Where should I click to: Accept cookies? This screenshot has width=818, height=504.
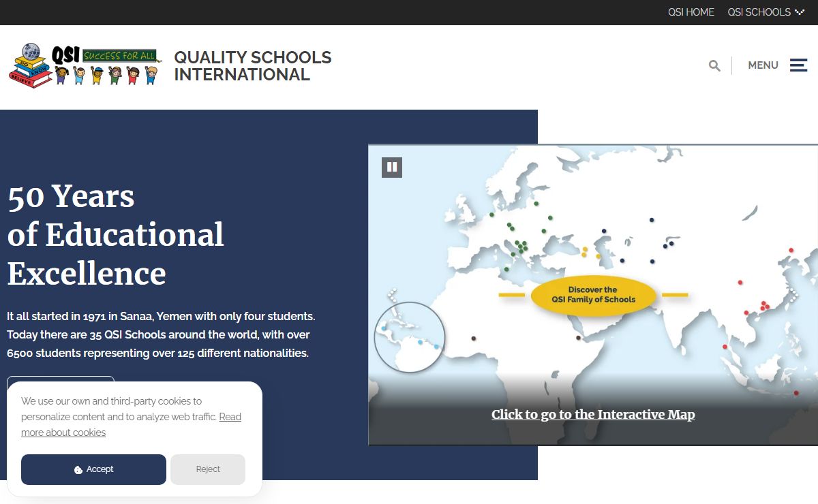[93, 469]
